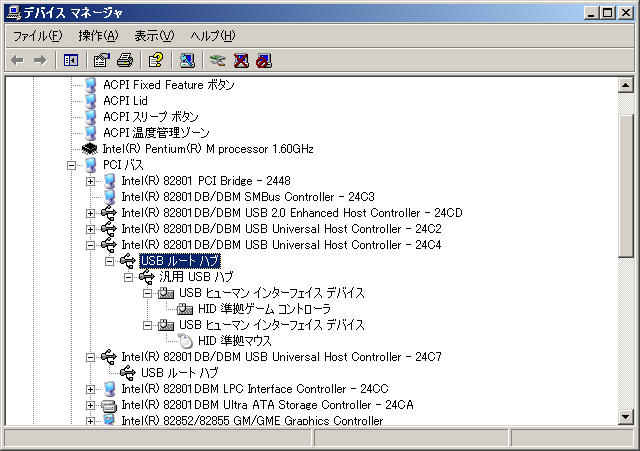Viewport: 640px width, 451px height.
Task: Click the Ultra ATA Storage Controller icon
Action: tap(109, 405)
